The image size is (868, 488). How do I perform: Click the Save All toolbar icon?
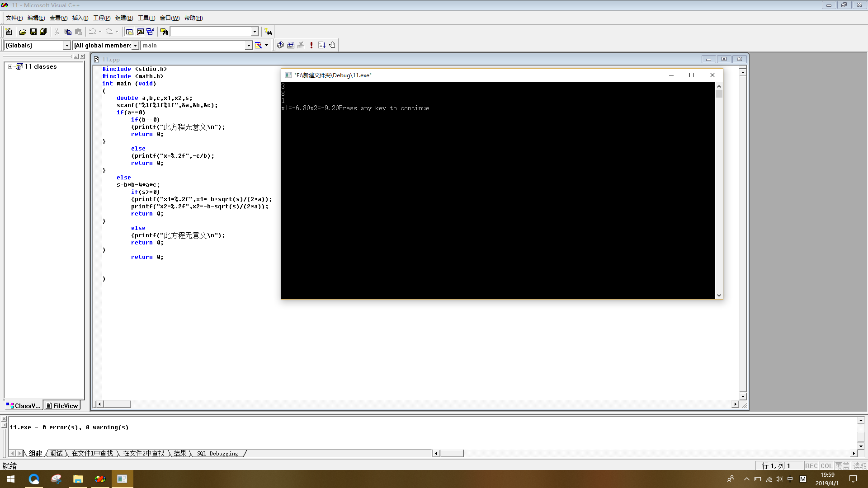tap(43, 32)
